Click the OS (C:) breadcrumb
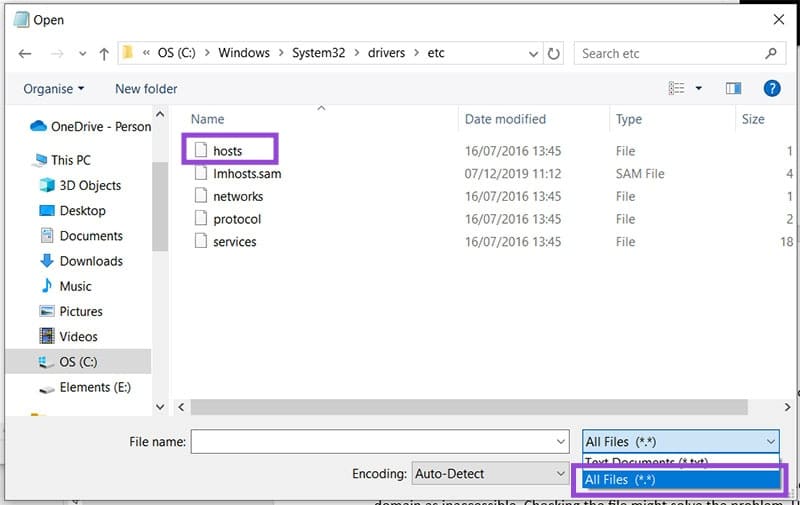 click(x=176, y=53)
